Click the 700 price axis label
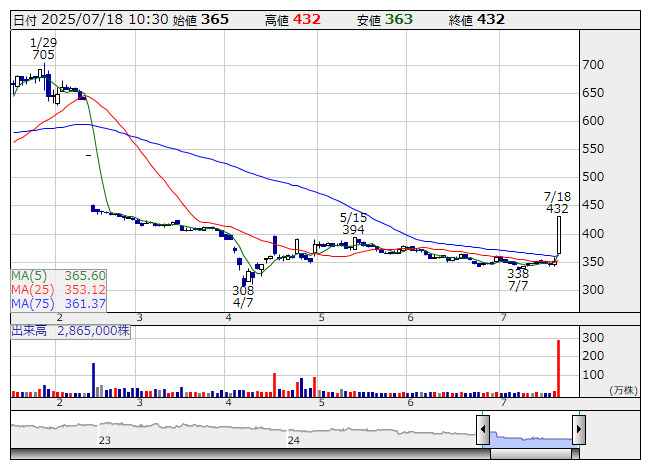Screen dimensions: 653x470 coord(593,65)
